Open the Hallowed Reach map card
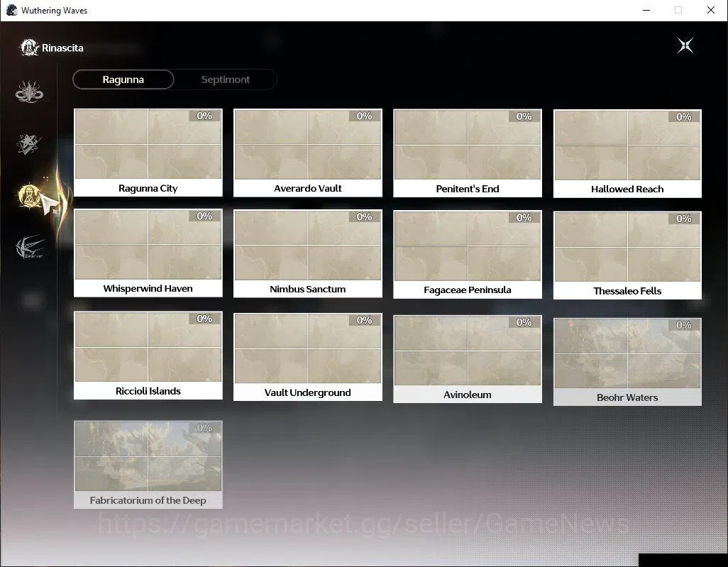The width and height of the screenshot is (728, 567). pyautogui.click(x=627, y=154)
